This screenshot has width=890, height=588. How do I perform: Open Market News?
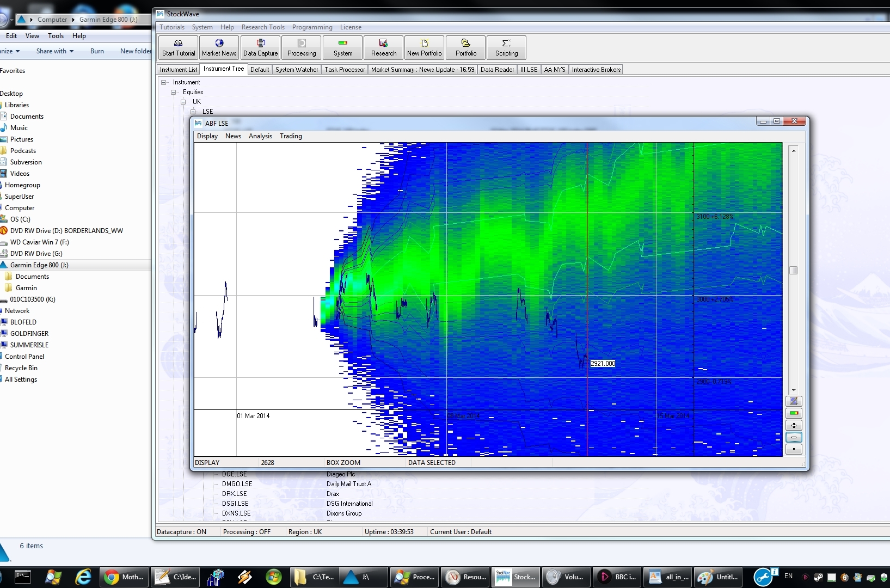click(219, 47)
